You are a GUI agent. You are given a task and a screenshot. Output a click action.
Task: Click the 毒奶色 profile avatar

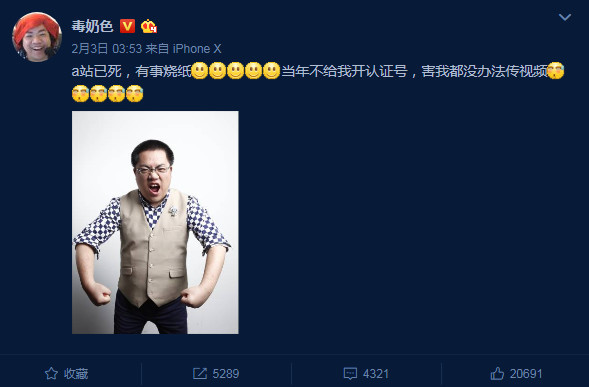[x=37, y=37]
